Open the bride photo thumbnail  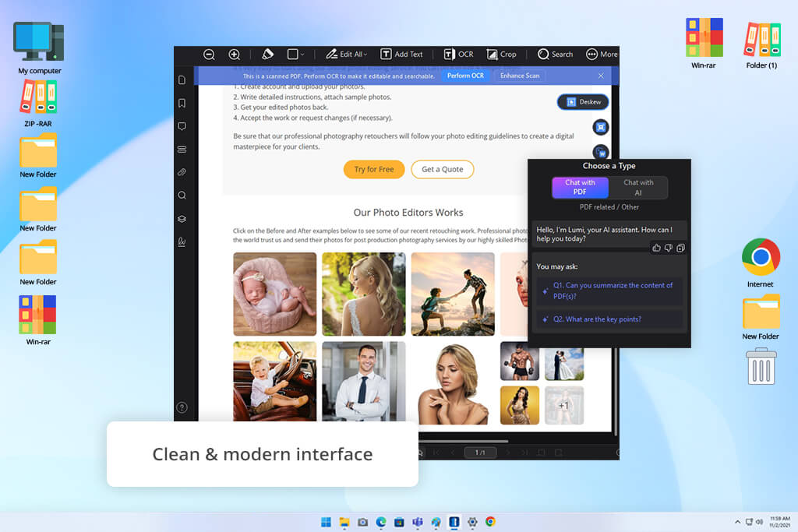pos(364,294)
